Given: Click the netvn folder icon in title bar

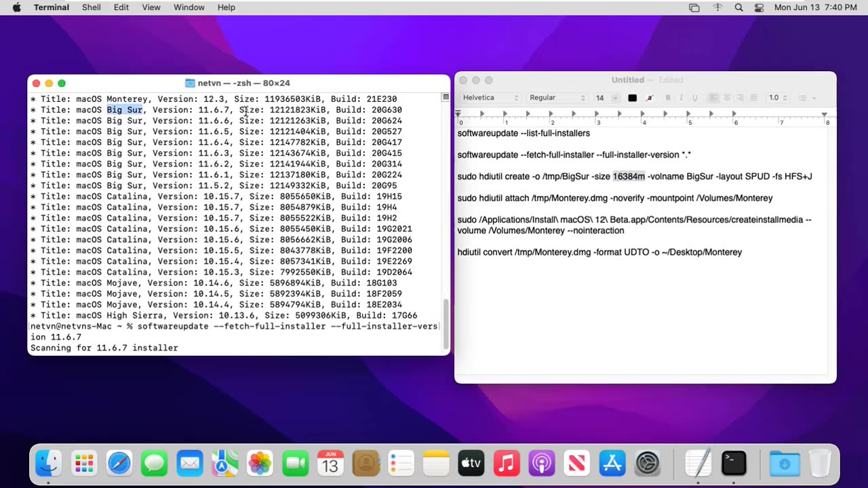Looking at the screenshot, I should coord(190,83).
